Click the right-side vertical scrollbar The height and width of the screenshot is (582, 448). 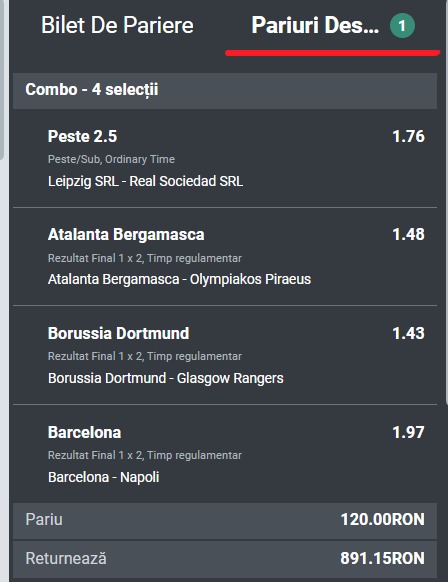pyautogui.click(x=447, y=200)
